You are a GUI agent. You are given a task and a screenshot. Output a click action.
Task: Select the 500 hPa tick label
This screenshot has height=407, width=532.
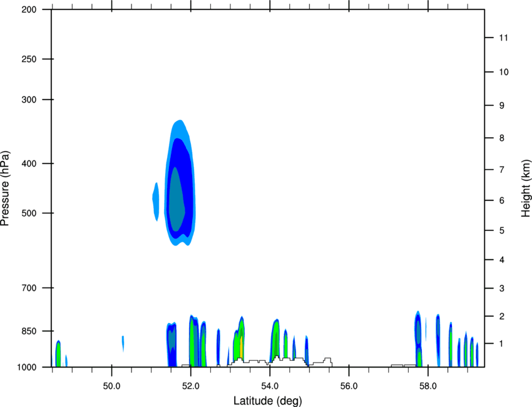point(29,213)
